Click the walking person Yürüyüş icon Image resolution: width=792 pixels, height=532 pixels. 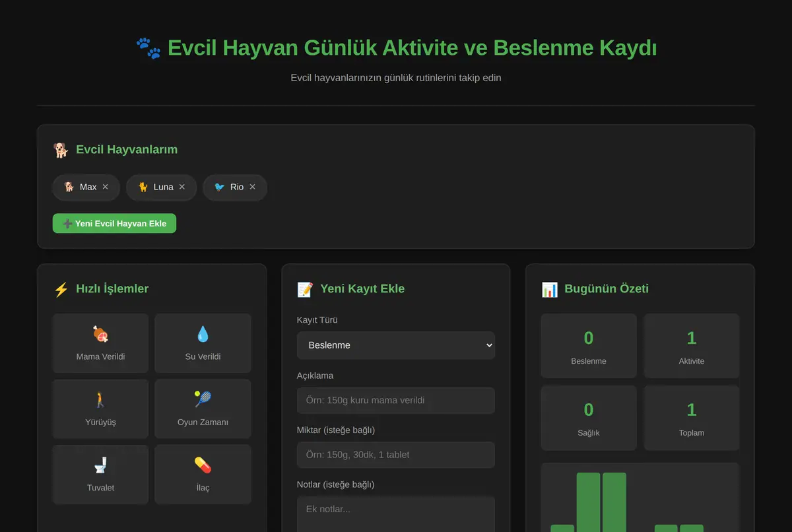coord(100,399)
